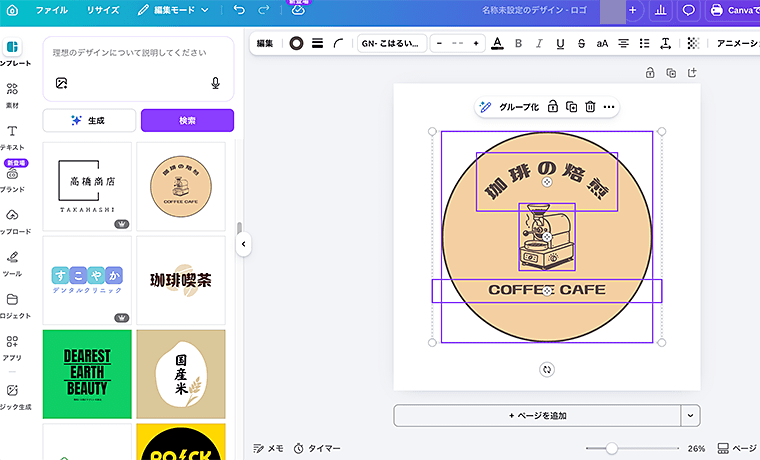Image resolution: width=760 pixels, height=460 pixels.
Task: Lock the selection in the floating toolbar
Action: pyautogui.click(x=553, y=107)
